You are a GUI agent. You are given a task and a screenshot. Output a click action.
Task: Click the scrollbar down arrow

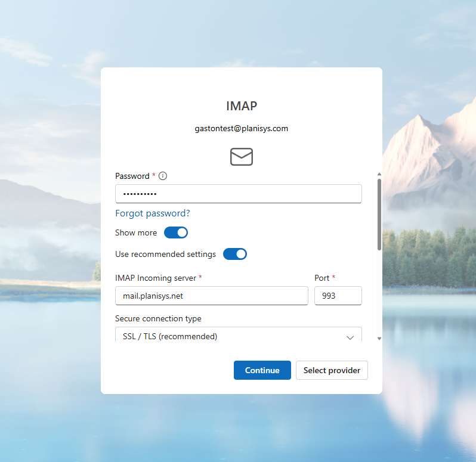(379, 339)
